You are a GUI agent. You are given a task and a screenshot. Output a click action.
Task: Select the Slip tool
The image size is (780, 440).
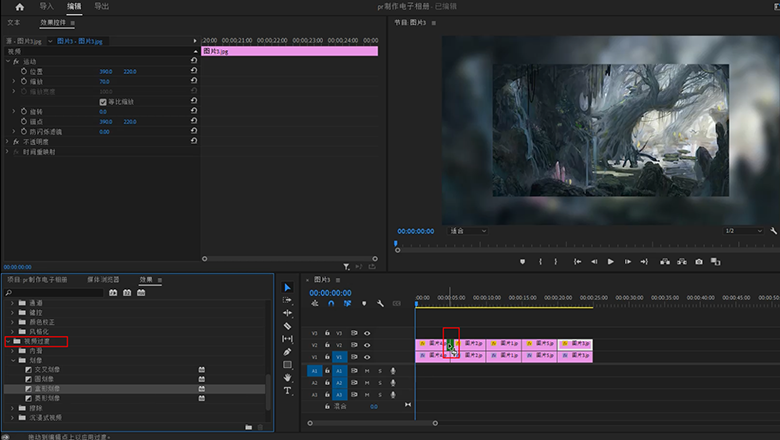[287, 339]
